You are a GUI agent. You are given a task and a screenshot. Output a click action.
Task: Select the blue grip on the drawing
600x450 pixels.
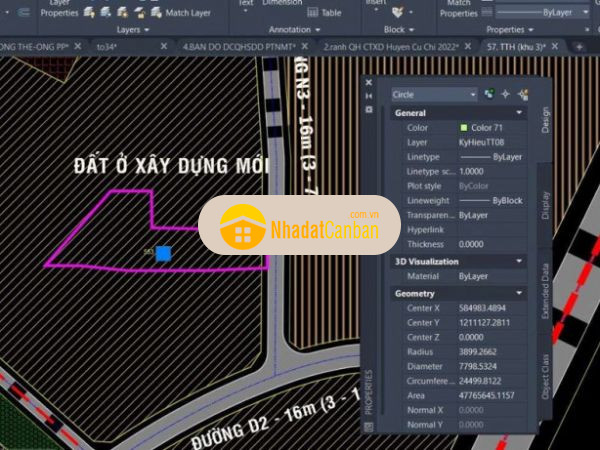click(163, 253)
